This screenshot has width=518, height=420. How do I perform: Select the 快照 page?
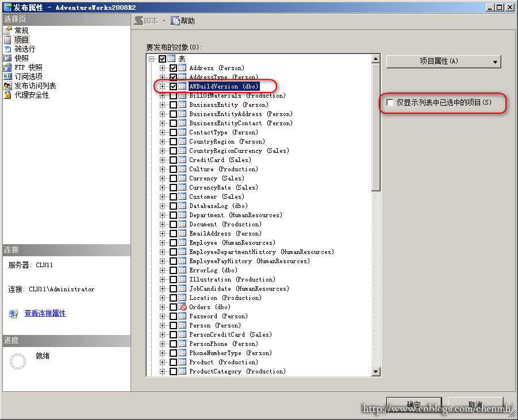[21, 58]
